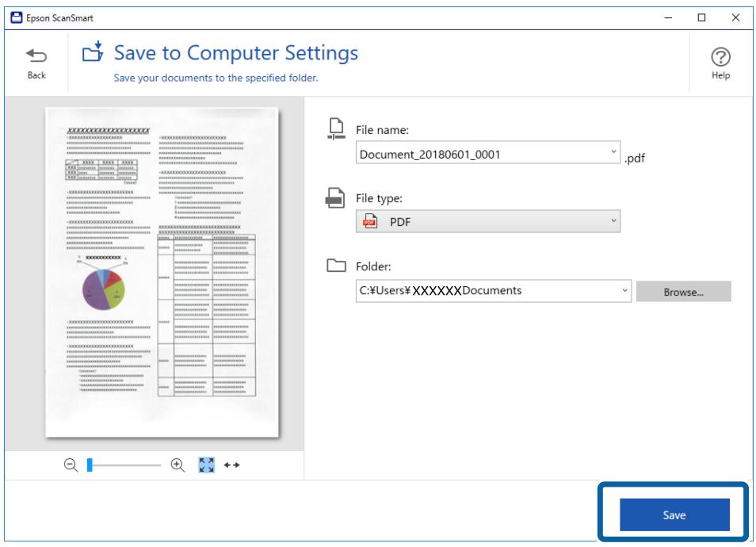This screenshot has width=756, height=547.
Task: Click the 'File name:' label
Action: pyautogui.click(x=382, y=130)
